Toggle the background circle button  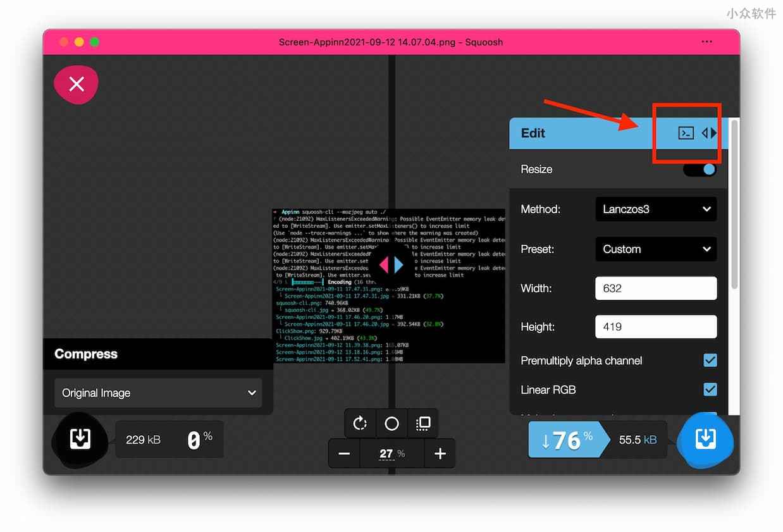pyautogui.click(x=391, y=424)
